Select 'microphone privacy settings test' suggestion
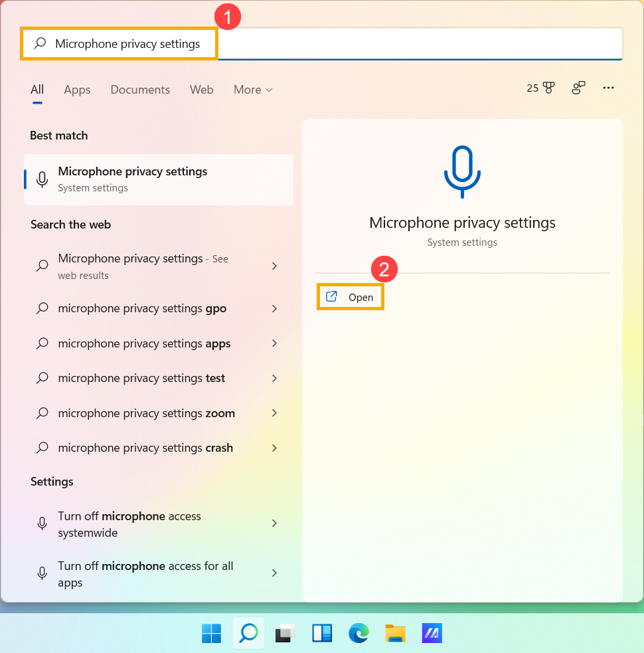644x653 pixels. [159, 378]
